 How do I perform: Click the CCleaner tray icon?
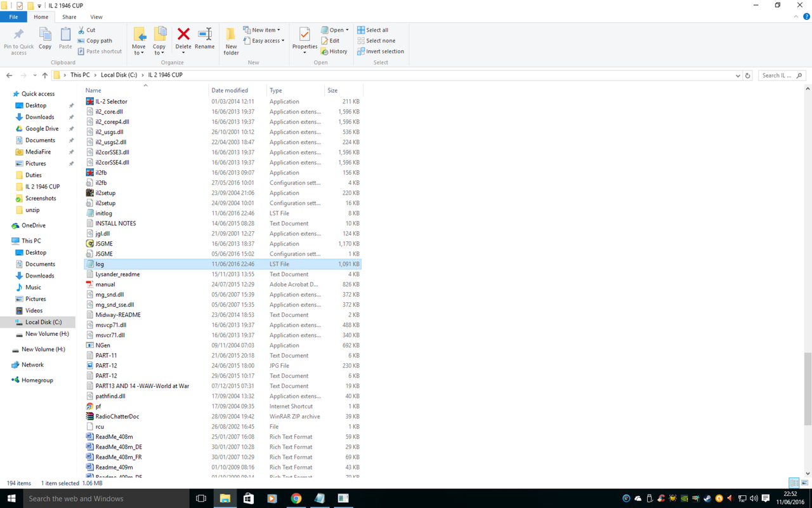point(661,498)
